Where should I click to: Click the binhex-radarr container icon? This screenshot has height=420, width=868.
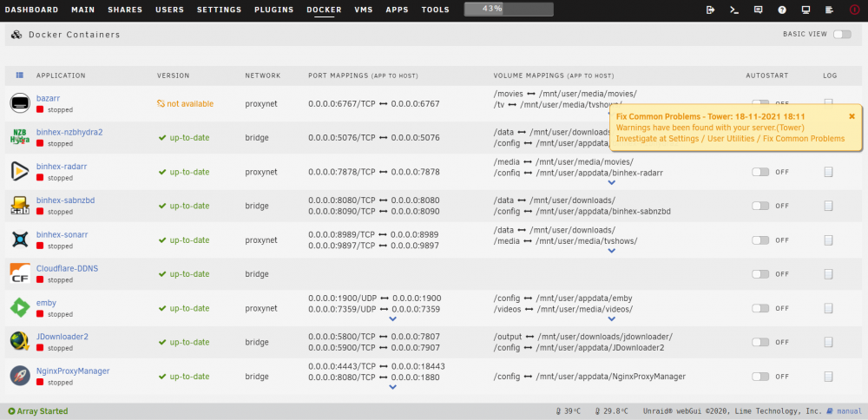(19, 172)
